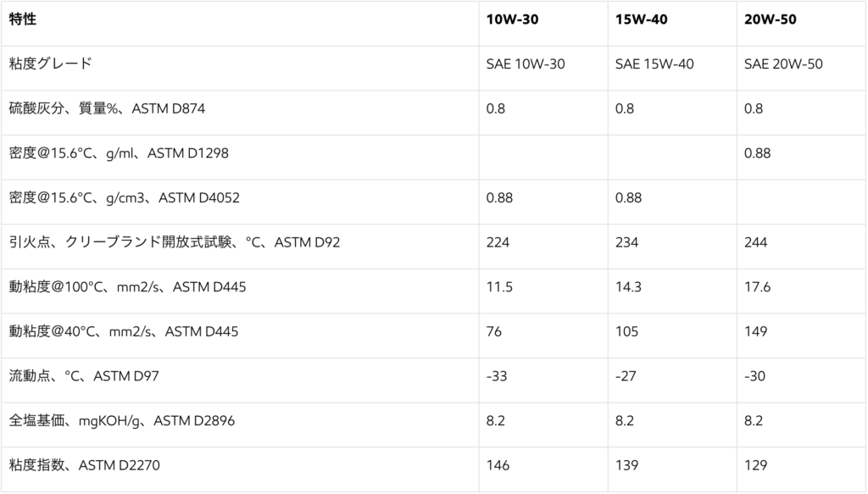The height and width of the screenshot is (494, 868).
Task: Click the ASTM D4052 density row label
Action: click(x=125, y=198)
